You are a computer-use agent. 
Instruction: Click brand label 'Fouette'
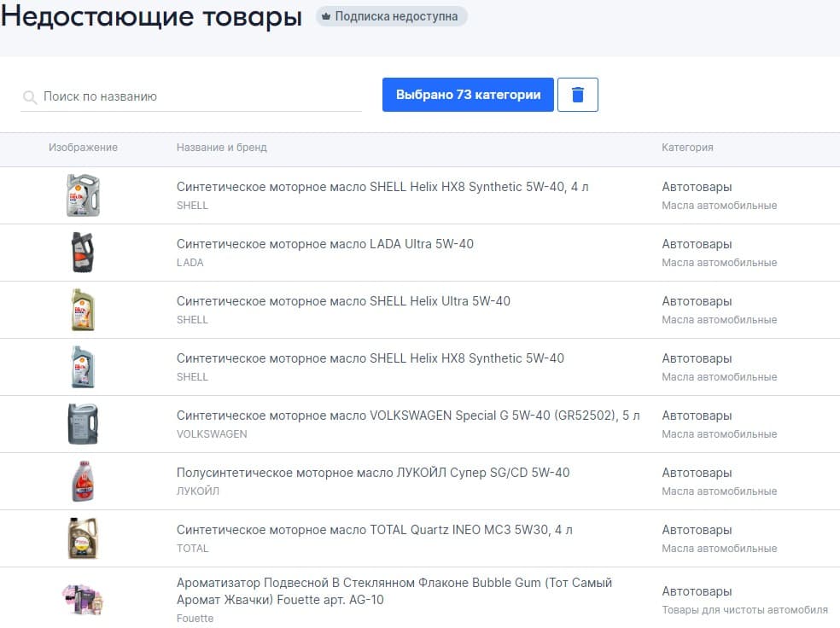point(195,619)
